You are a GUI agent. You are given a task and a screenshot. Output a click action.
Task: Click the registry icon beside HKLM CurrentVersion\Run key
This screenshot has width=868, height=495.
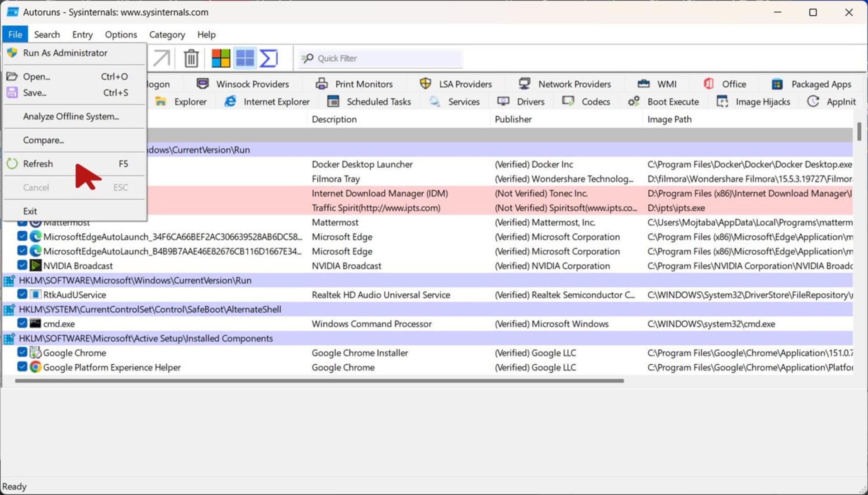coord(9,280)
